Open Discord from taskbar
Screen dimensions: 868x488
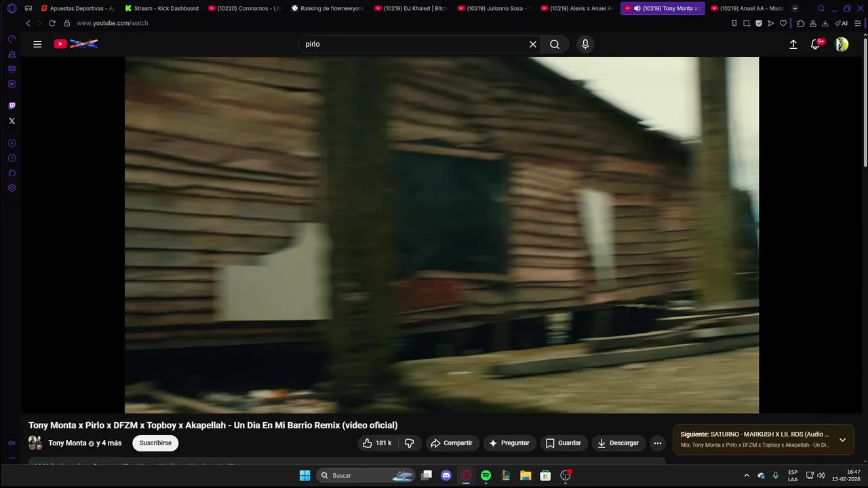(x=446, y=476)
